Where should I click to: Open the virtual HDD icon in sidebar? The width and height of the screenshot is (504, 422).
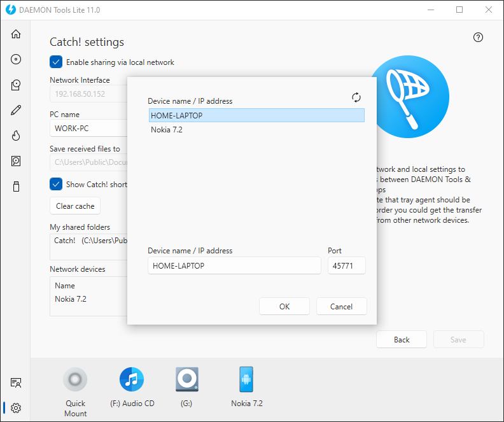16,161
